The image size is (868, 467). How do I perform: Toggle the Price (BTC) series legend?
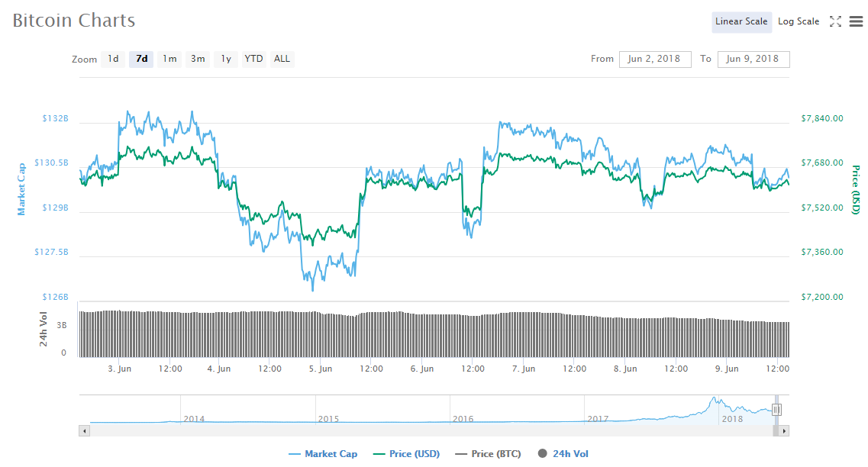pyautogui.click(x=489, y=454)
